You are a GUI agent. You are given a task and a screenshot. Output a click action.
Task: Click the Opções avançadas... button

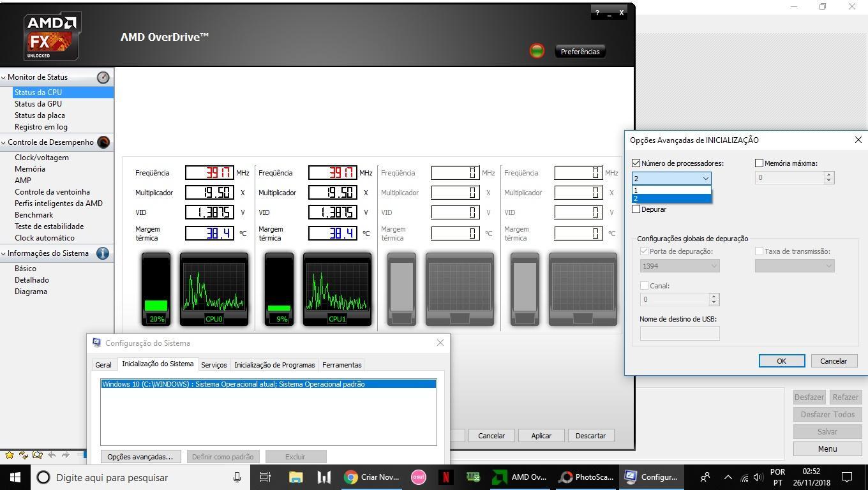pyautogui.click(x=140, y=457)
